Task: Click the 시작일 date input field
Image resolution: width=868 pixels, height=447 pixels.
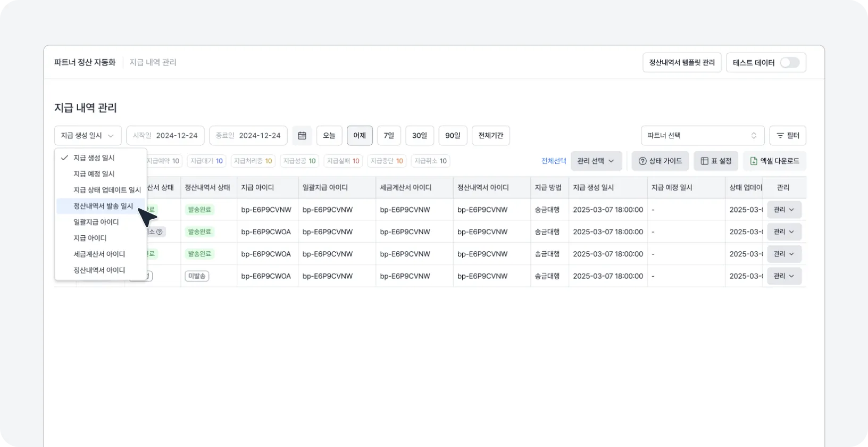Action: coord(165,136)
